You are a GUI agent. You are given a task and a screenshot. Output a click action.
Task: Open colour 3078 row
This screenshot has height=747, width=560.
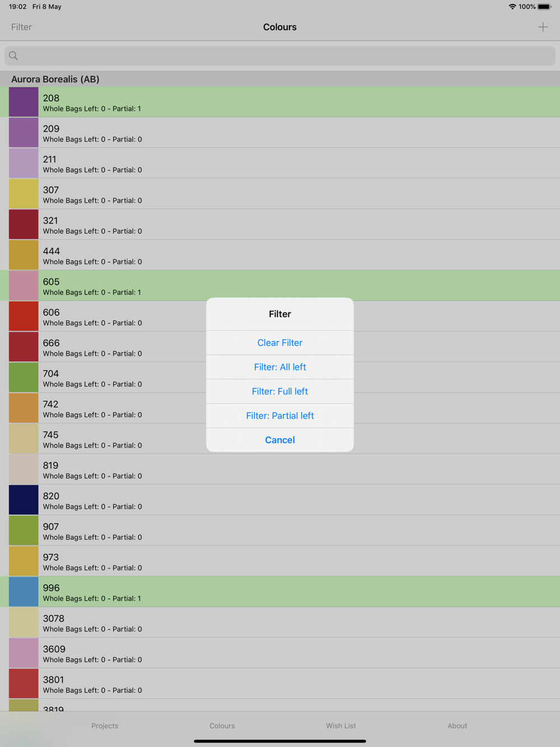pyautogui.click(x=280, y=623)
